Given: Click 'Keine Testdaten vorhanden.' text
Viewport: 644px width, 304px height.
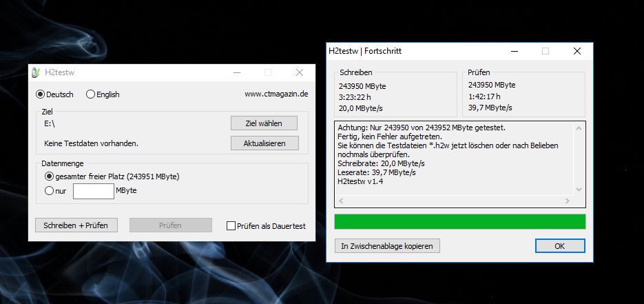Looking at the screenshot, I should (91, 143).
